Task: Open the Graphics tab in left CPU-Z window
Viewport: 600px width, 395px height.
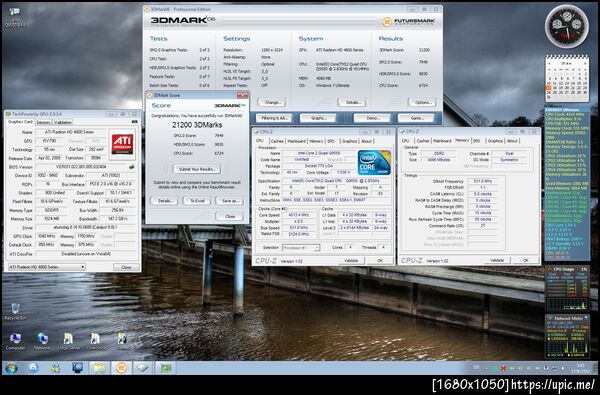Action: coord(349,141)
